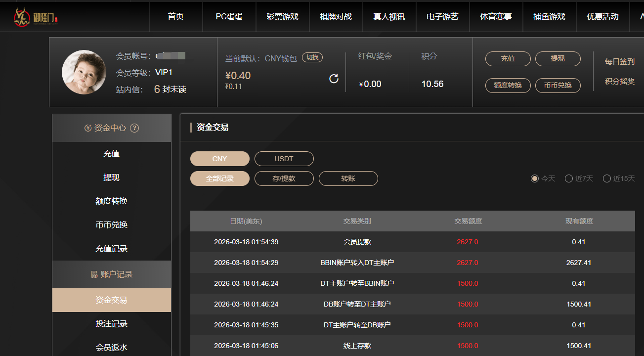The height and width of the screenshot is (356, 644).
Task: Click the 充值 button in the top panel
Action: 508,58
